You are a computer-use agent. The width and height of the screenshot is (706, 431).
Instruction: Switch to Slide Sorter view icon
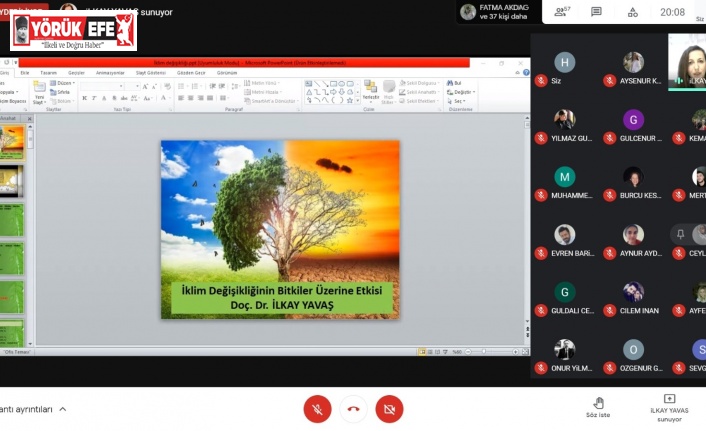coord(430,352)
